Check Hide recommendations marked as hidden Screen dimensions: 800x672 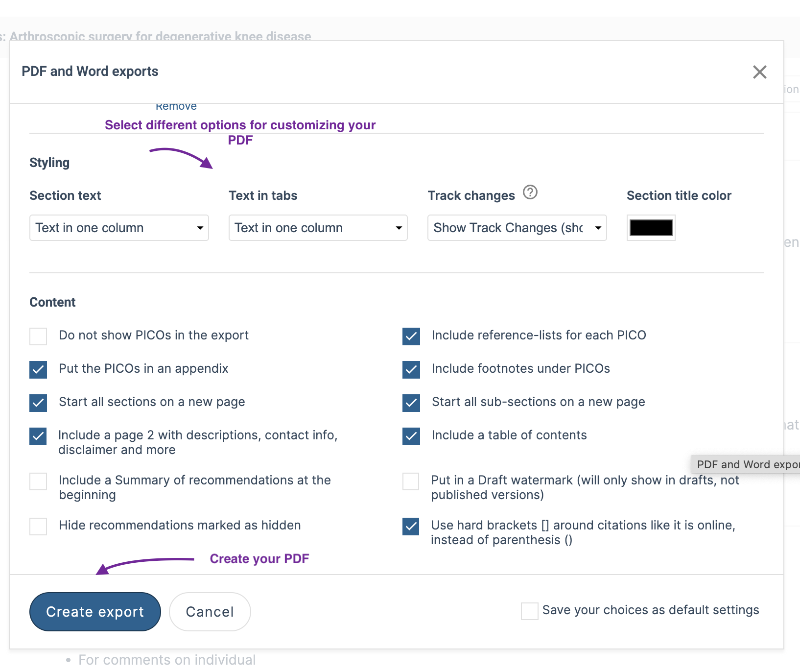point(38,527)
